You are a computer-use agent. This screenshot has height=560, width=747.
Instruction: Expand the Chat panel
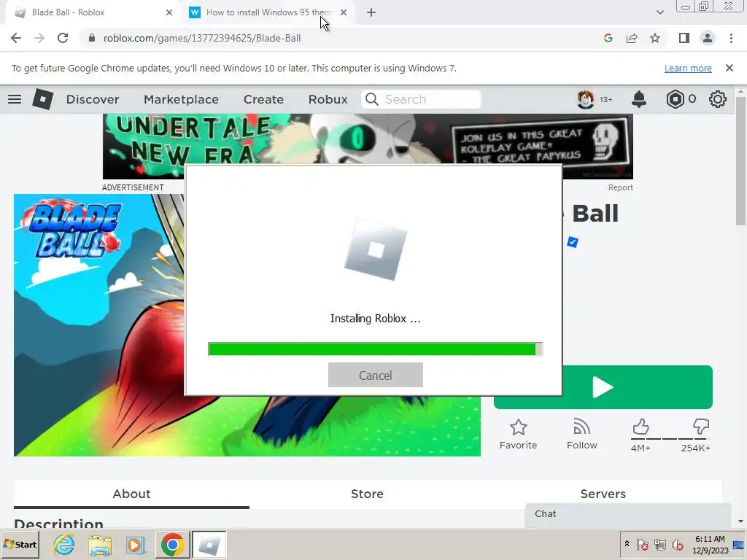click(628, 514)
